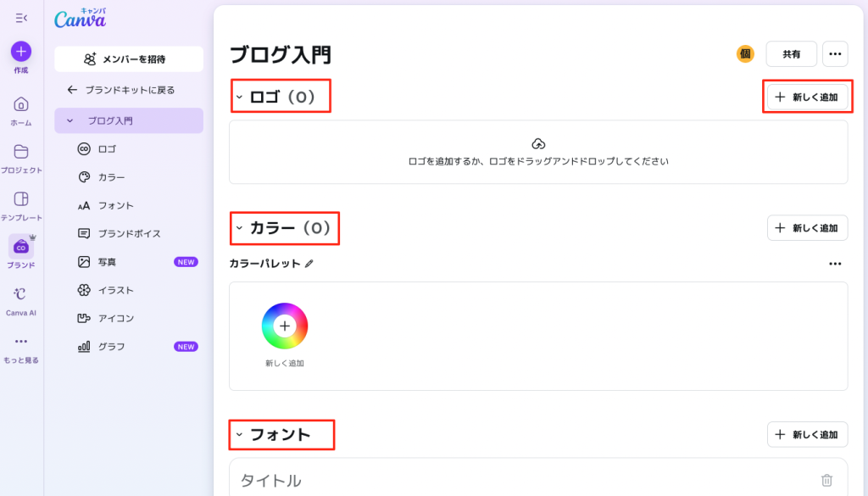Click the pencil icon beside カラーパレット
The height and width of the screenshot is (496, 868).
(309, 264)
